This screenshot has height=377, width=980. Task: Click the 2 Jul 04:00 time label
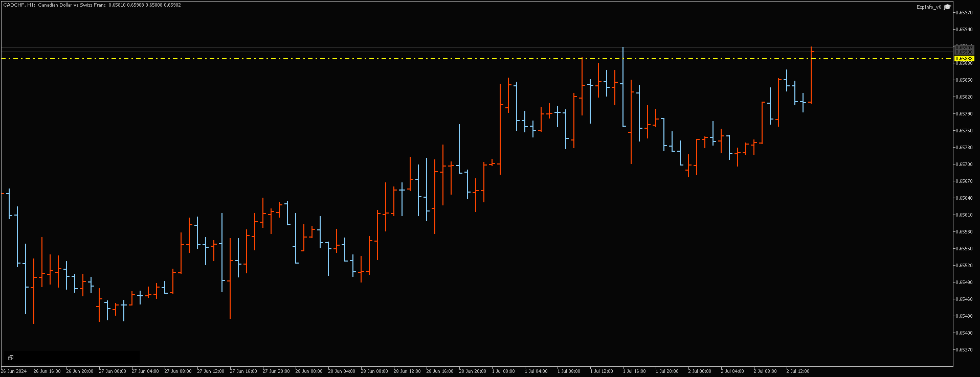pos(732,371)
